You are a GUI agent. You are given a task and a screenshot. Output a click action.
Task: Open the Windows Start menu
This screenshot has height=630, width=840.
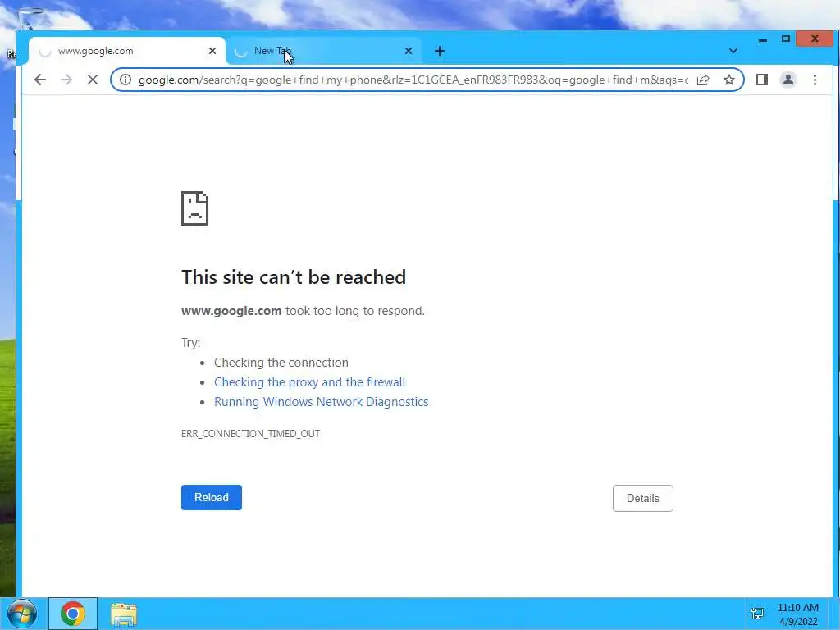pyautogui.click(x=22, y=614)
